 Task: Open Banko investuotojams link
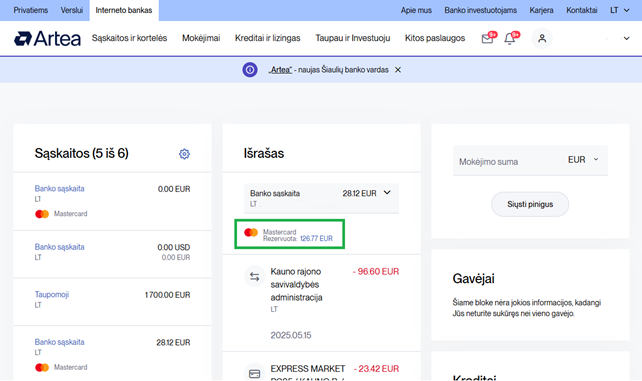[481, 10]
